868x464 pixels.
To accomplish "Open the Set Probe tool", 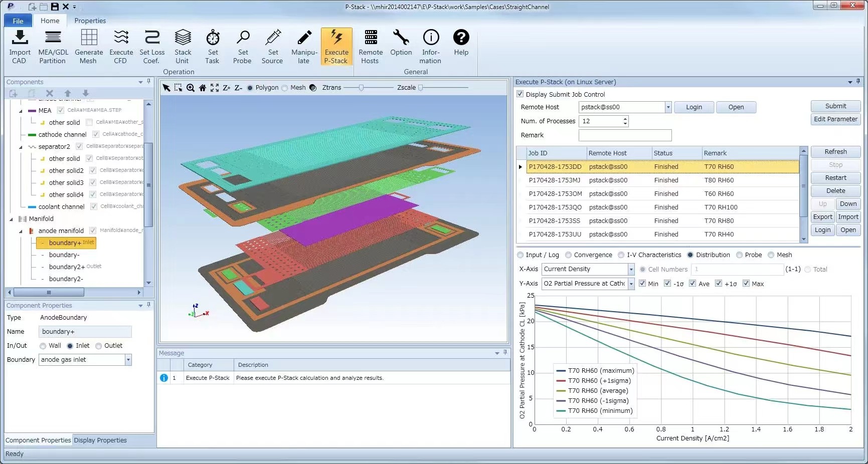I will pos(243,47).
